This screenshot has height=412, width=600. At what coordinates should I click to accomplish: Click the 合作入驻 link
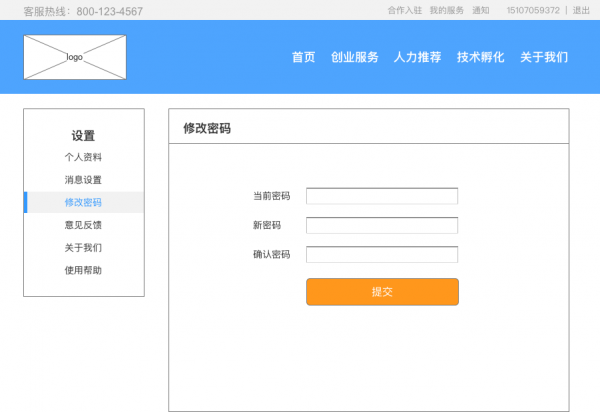(x=404, y=10)
